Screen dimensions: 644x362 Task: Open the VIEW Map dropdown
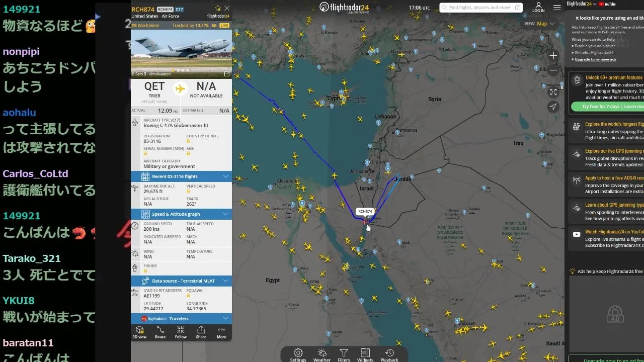coord(539,24)
